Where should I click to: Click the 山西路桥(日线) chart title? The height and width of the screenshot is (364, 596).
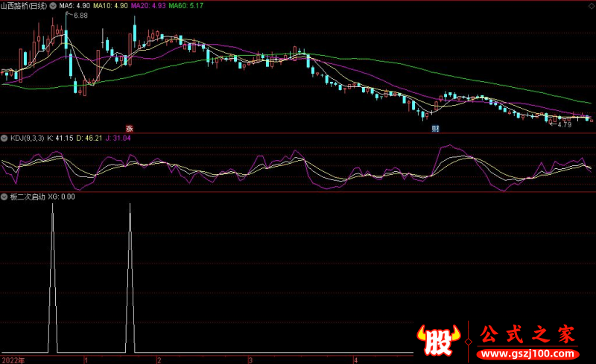[x=25, y=5]
